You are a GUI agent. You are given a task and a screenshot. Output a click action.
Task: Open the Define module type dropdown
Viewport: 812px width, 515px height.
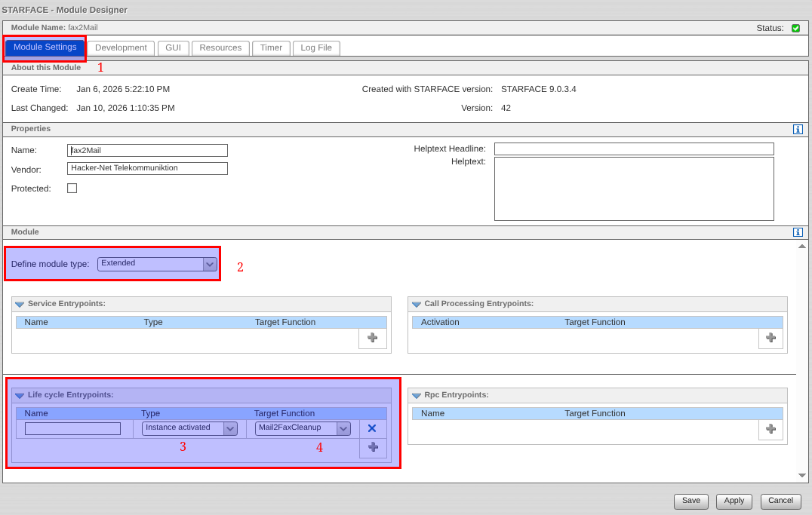(x=210, y=264)
